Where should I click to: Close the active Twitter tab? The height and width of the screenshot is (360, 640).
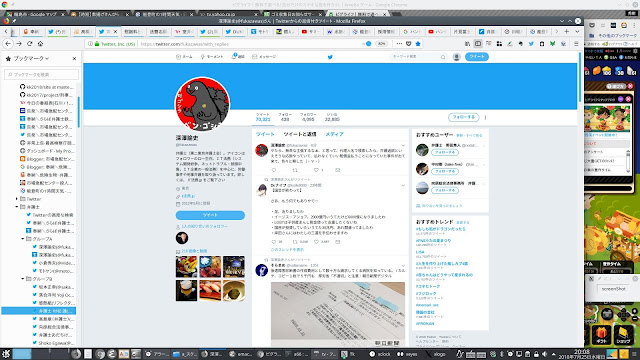pos(115,31)
